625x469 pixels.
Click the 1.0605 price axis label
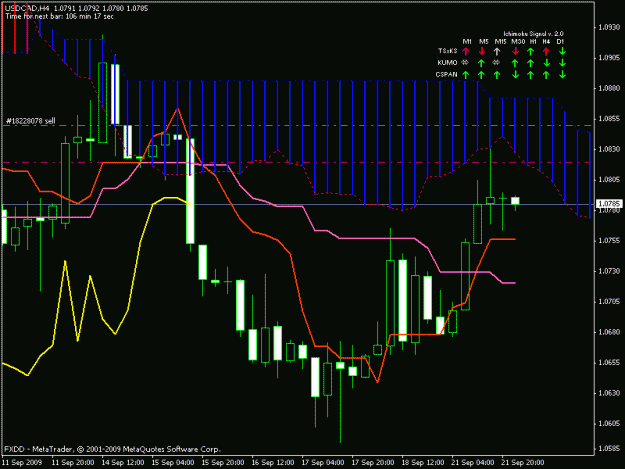tap(609, 424)
